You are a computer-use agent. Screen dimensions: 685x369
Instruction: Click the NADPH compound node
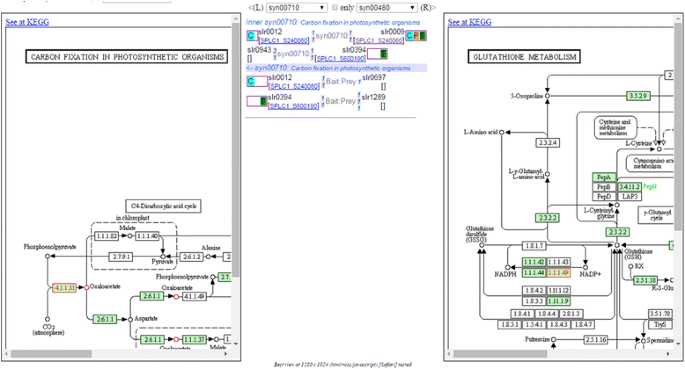click(x=508, y=267)
